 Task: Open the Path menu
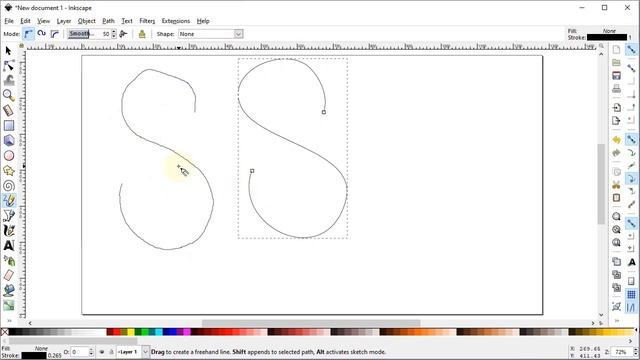108,21
